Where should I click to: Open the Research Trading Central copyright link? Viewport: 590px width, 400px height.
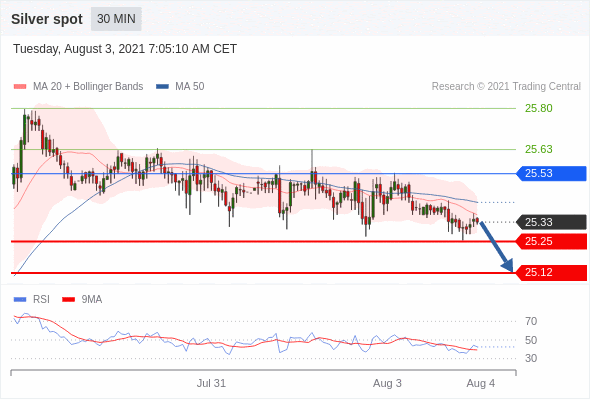[x=506, y=87]
